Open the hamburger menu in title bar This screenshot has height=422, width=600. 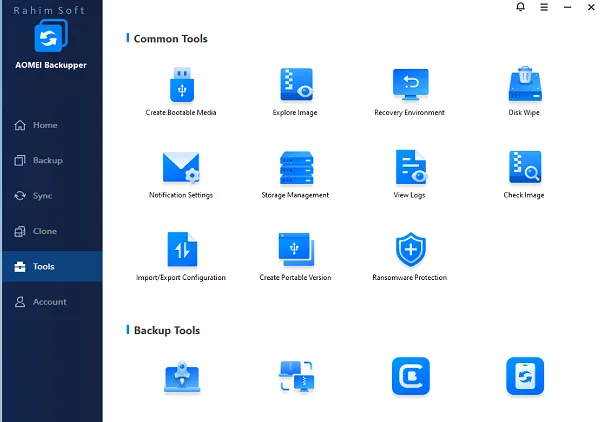[544, 7]
